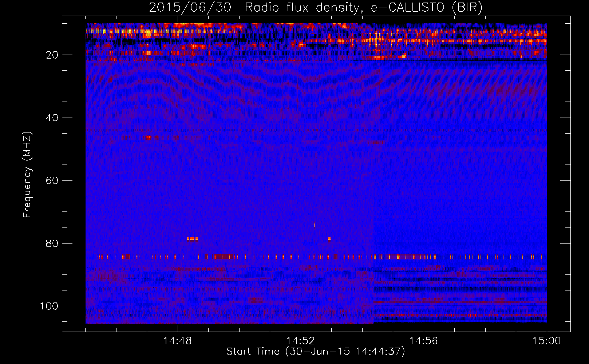This screenshot has width=589, height=364.
Task: Click the '15:00' time tick label
Action: (x=546, y=341)
